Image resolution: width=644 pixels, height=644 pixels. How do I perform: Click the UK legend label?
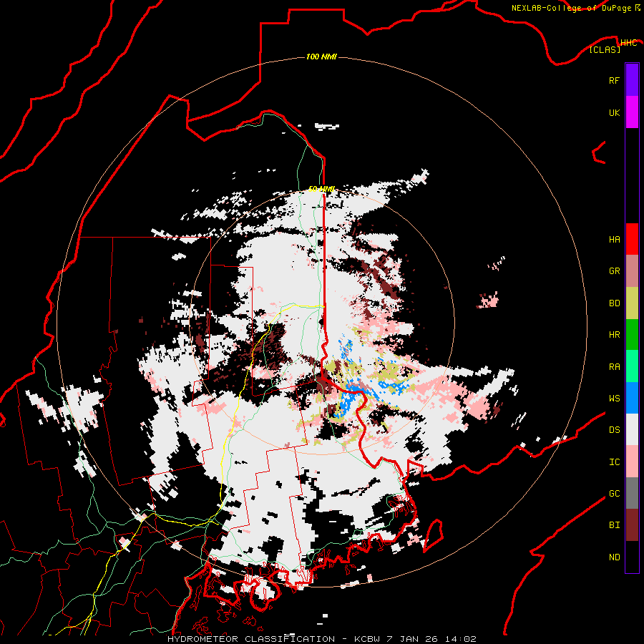point(614,112)
